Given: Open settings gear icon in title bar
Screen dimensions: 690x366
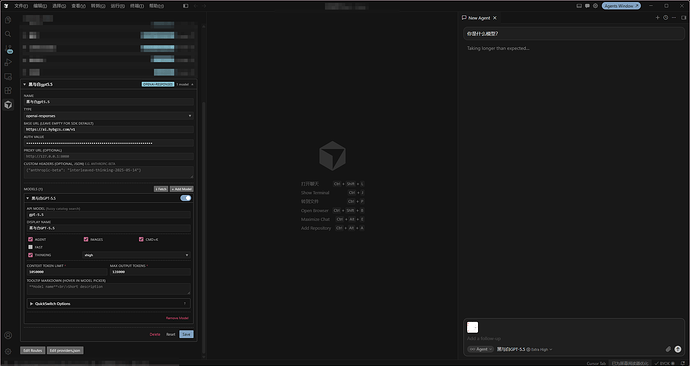Looking at the screenshot, I should (595, 6).
